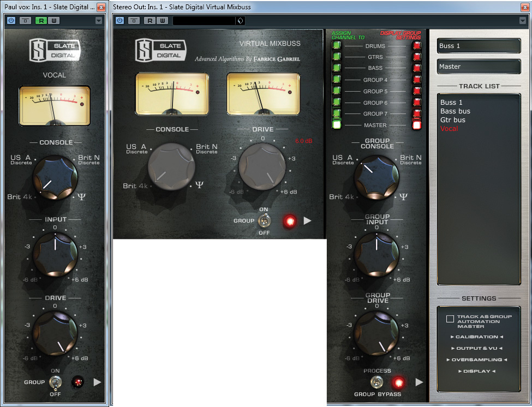532x407 pixels.
Task: Assign channel to GROUP 7
Action: coord(337,113)
